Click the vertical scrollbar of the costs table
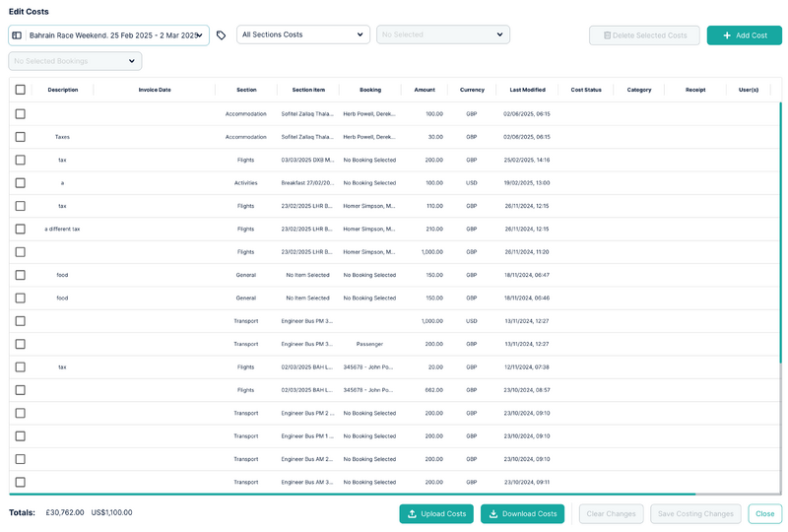This screenshot has width=788, height=532. pyautogui.click(x=780, y=233)
